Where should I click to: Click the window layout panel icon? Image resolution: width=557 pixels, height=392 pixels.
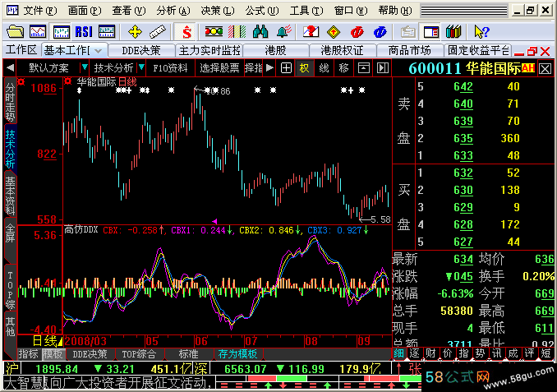pyautogui.click(x=430, y=32)
